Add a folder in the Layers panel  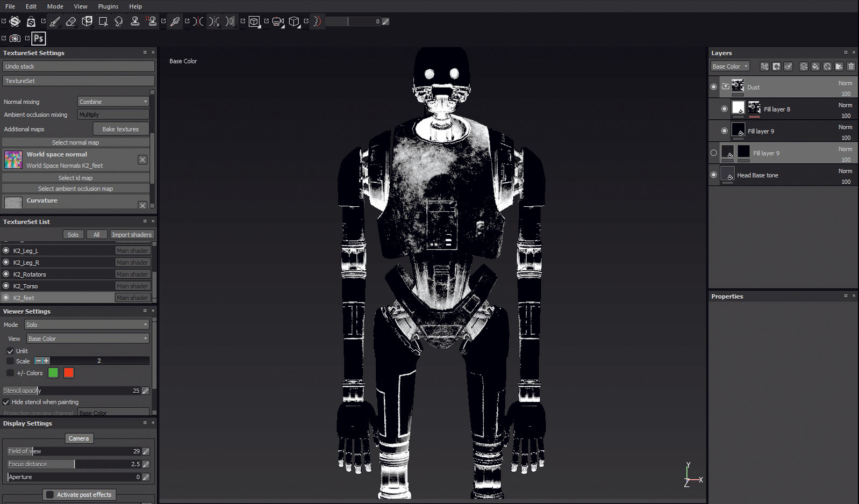(x=839, y=67)
